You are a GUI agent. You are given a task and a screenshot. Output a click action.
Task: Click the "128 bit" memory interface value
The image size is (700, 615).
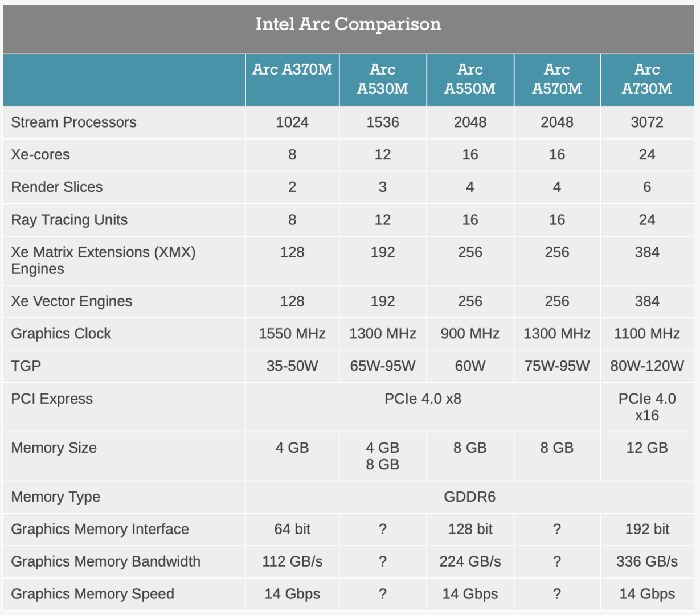click(470, 530)
